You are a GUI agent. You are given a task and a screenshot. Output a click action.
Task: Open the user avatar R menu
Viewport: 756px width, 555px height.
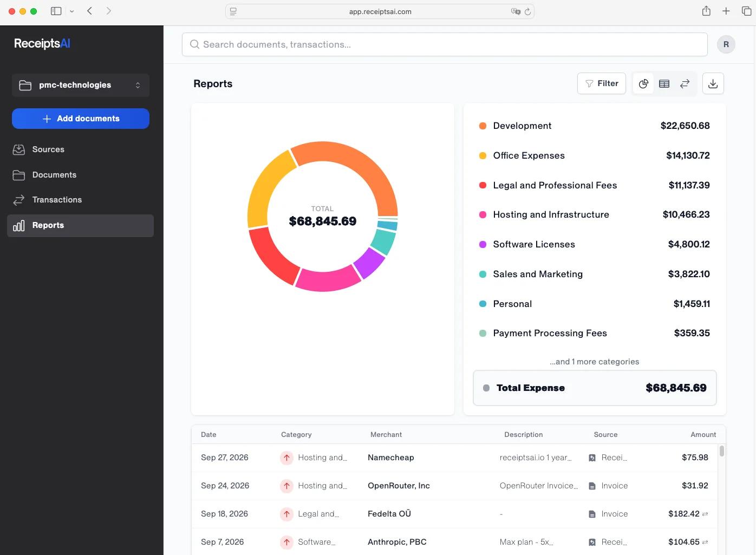[726, 44]
